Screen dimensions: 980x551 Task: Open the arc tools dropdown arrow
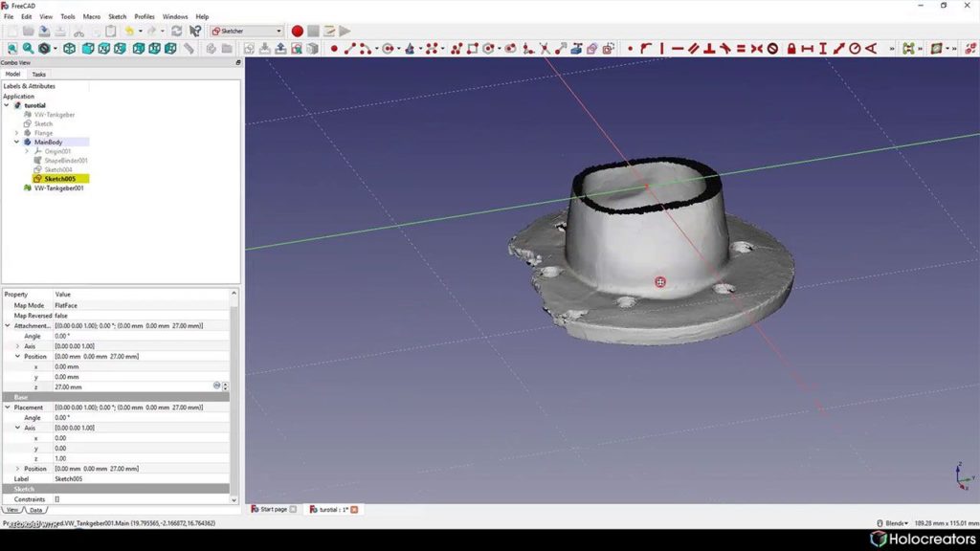(x=376, y=49)
